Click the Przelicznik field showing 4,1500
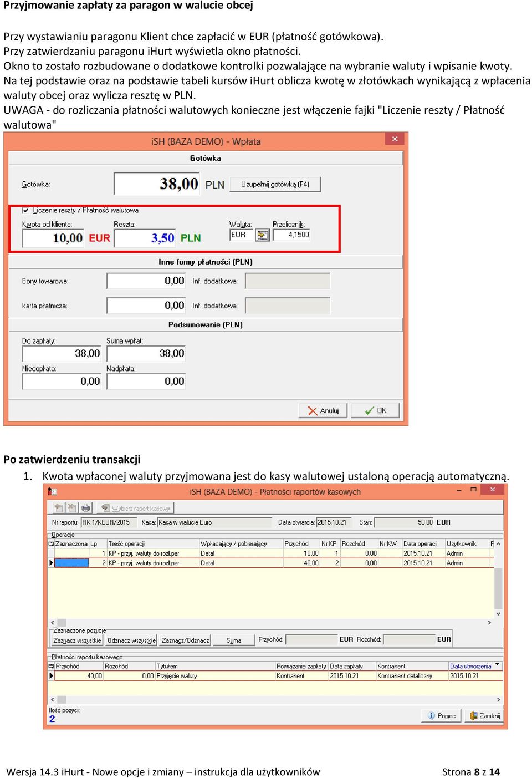 (291, 235)
